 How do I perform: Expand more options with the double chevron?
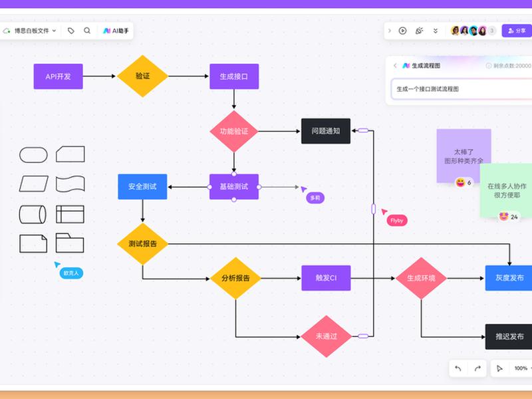(436, 31)
